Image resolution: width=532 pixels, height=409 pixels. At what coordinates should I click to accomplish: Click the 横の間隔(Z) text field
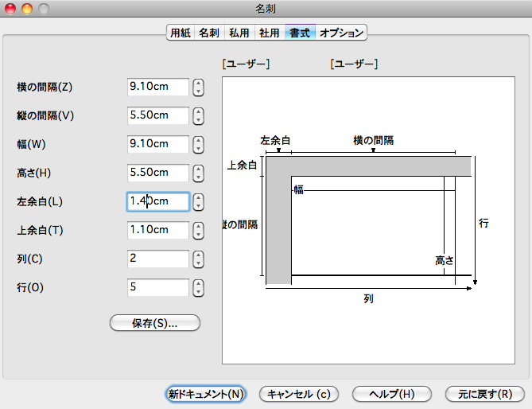158,87
